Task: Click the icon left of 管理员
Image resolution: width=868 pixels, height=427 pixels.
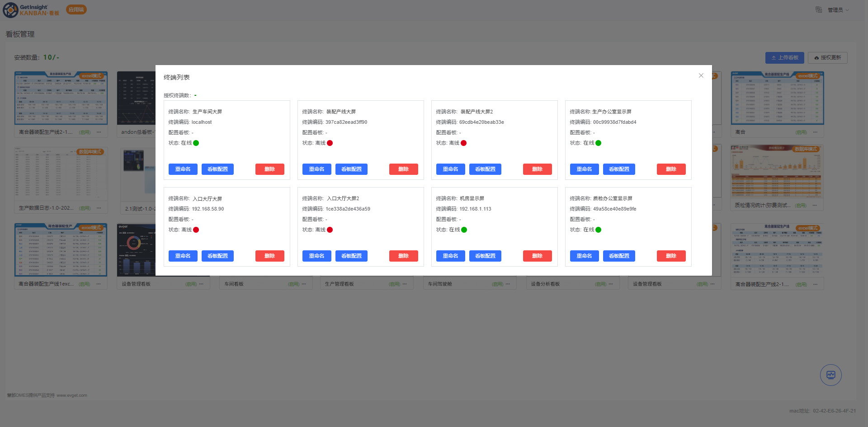Action: pyautogui.click(x=819, y=9)
